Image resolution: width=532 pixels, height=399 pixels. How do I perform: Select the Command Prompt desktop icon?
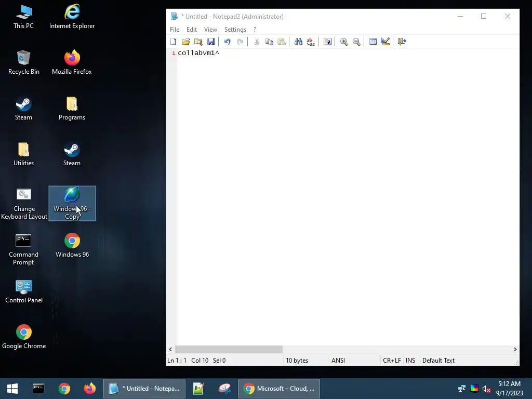coord(23,249)
